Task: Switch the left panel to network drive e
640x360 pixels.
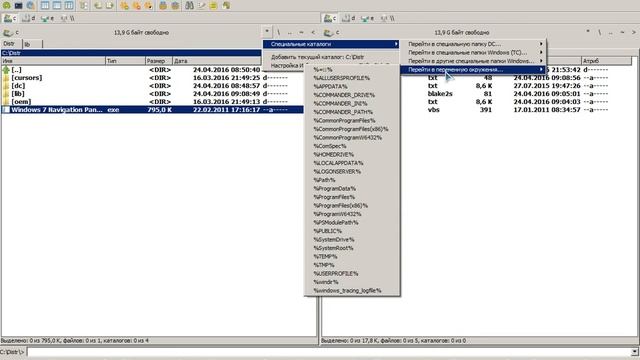Action: pyautogui.click(x=47, y=18)
